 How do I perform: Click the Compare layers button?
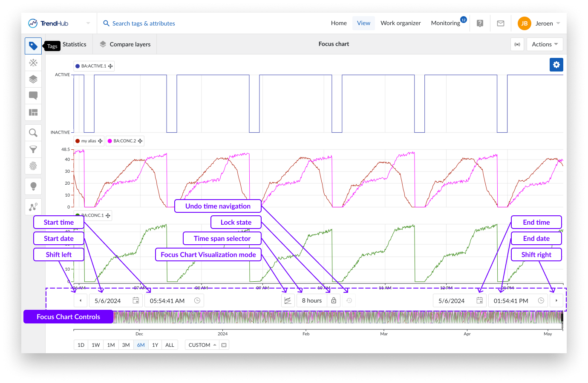[x=125, y=44]
